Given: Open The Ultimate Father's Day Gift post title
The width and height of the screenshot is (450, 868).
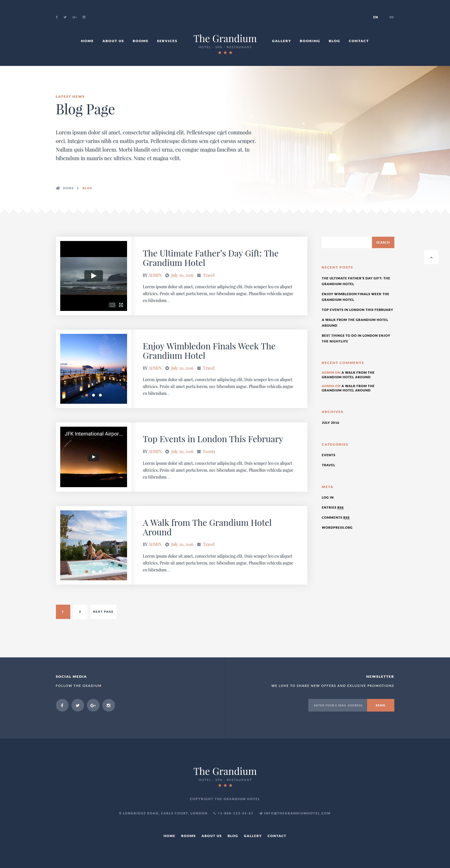Looking at the screenshot, I should coord(211,258).
